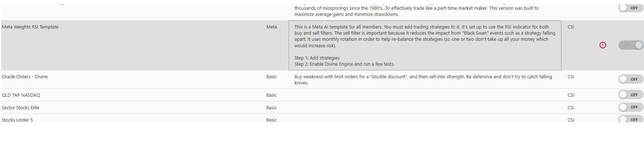
Task: Switch on the QLD TAP NASDAQ toggle
Action: coord(630,95)
